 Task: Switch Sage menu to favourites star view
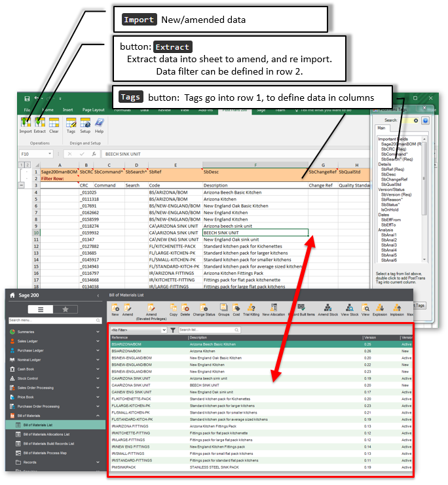pyautogui.click(x=65, y=310)
